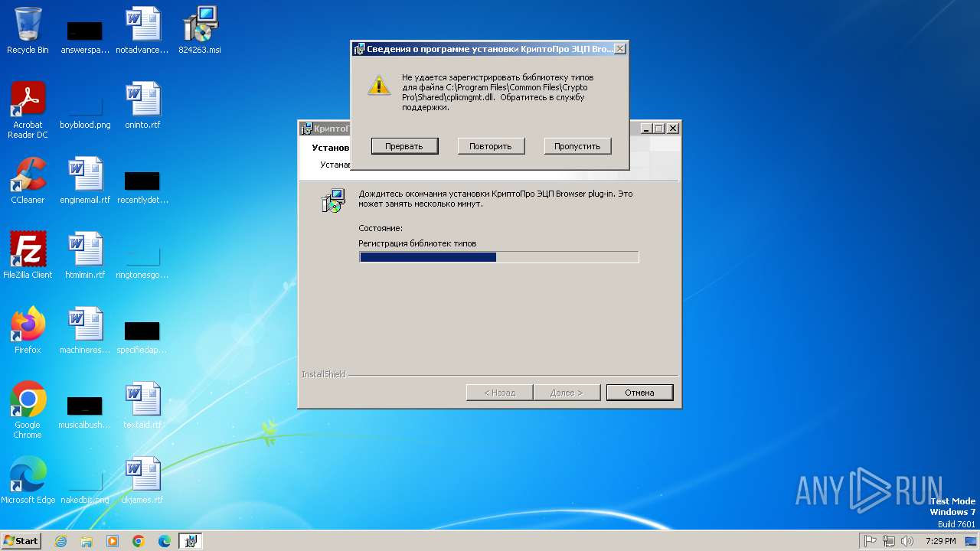Open the Action Center flag tray icon
This screenshot has width=980, height=551.
871,541
